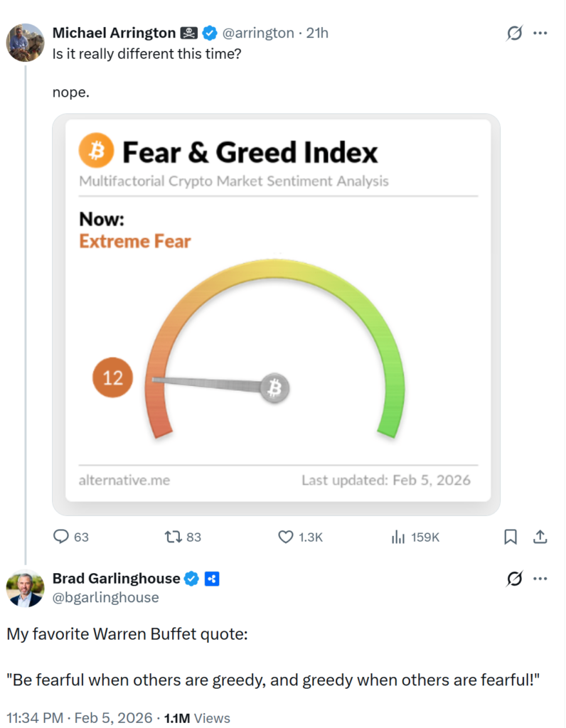Open the view analytics icon showing 159K

pyautogui.click(x=398, y=537)
